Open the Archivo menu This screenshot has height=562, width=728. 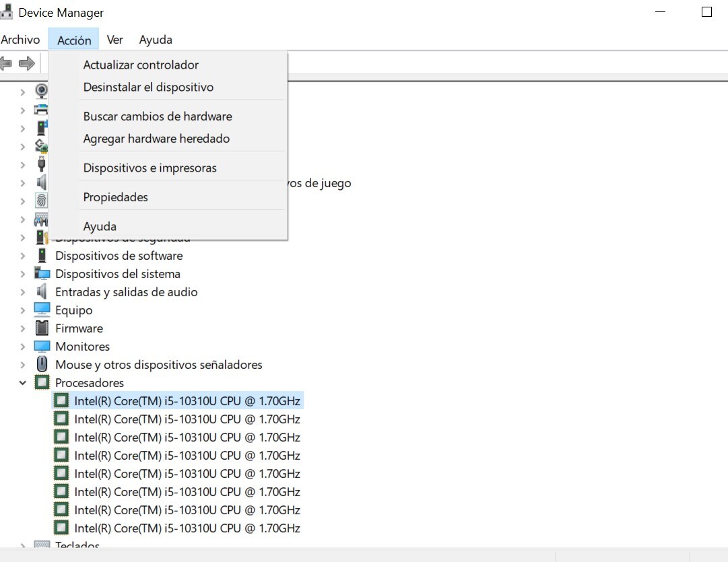pos(20,40)
